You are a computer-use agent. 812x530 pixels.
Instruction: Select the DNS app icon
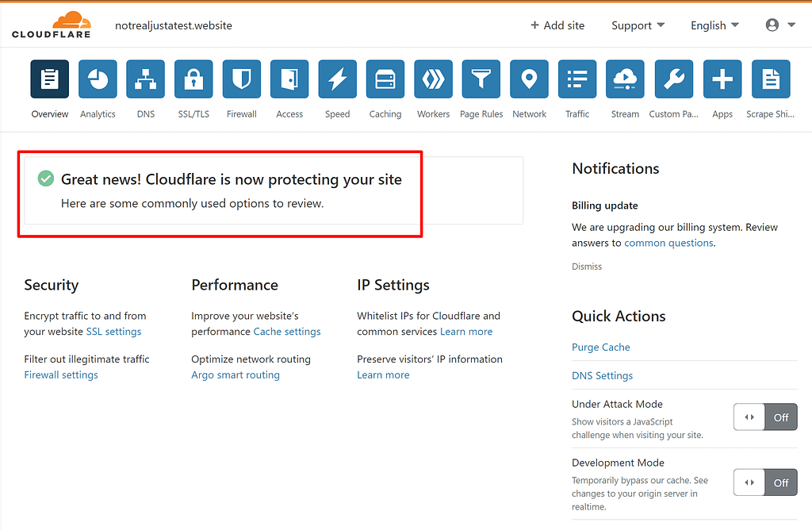(x=145, y=79)
